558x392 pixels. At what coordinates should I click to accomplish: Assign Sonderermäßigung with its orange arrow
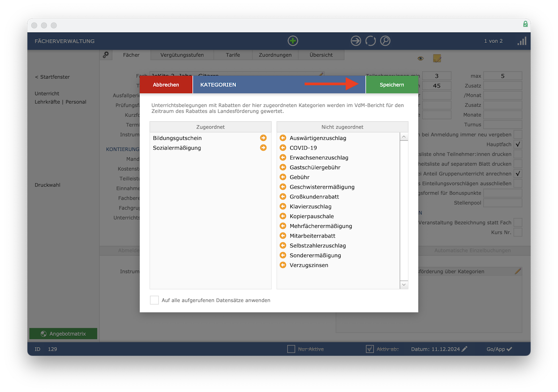click(283, 256)
